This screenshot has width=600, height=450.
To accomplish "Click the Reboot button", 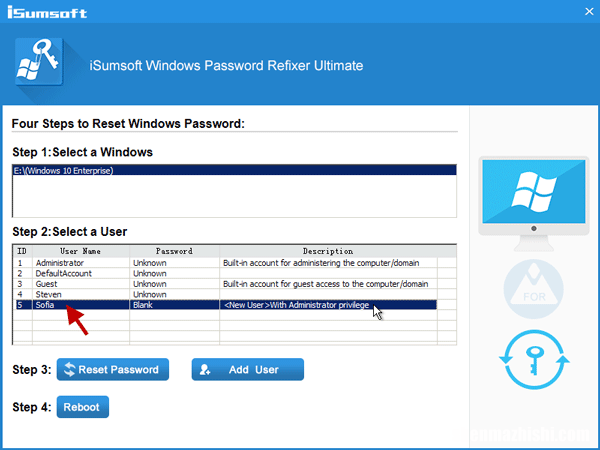I will 83,407.
